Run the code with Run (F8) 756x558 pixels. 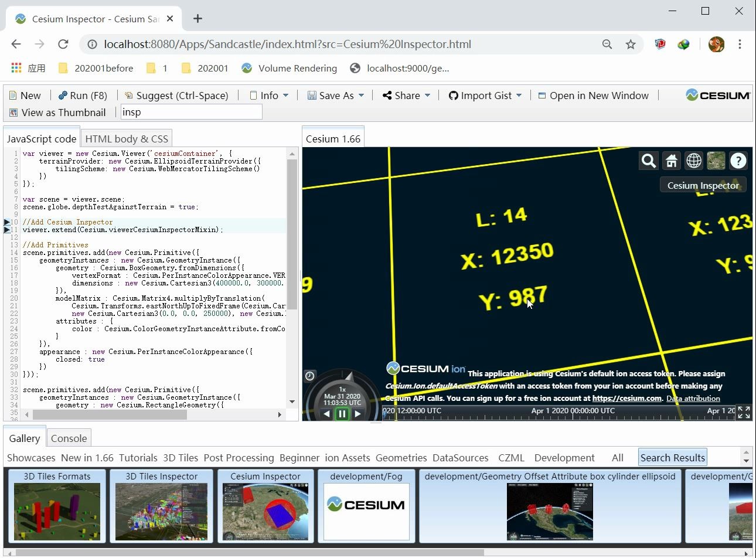click(83, 96)
